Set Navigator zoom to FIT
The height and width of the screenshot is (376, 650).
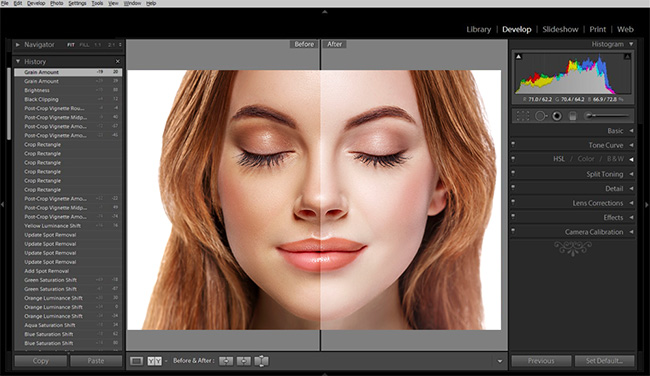pos(71,45)
